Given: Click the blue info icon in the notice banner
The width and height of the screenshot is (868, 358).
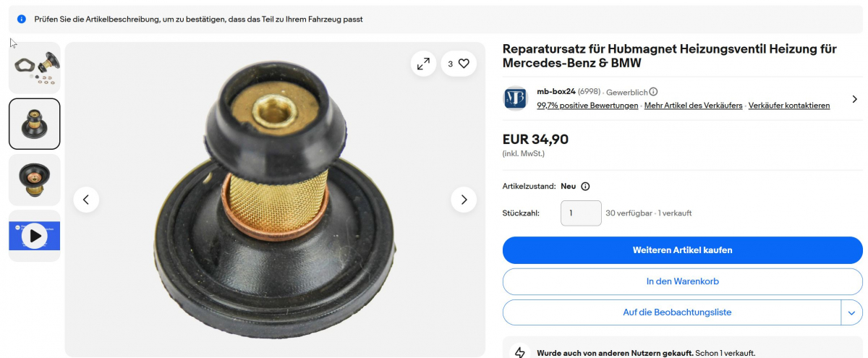Looking at the screenshot, I should (x=22, y=19).
